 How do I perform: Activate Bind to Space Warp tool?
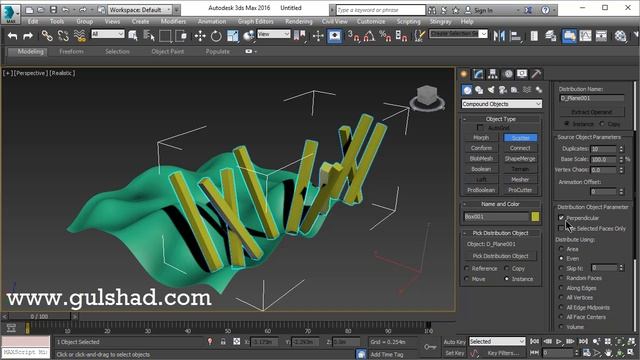[80, 36]
